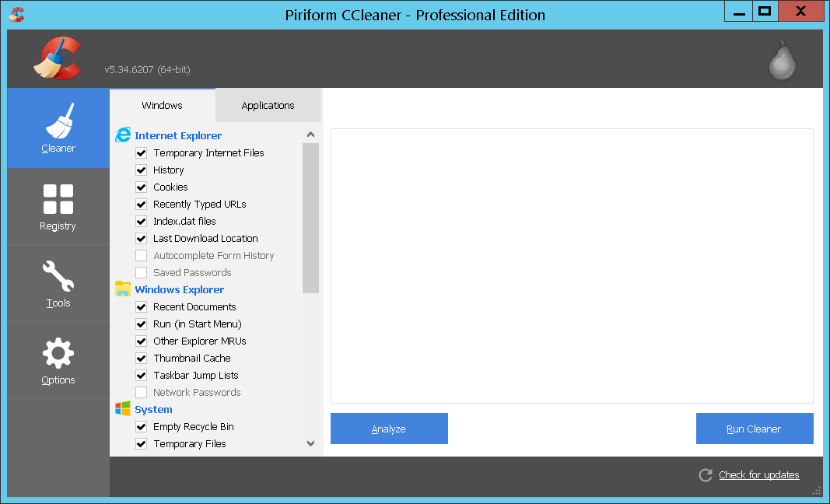
Task: Select the System section heading
Action: [153, 409]
